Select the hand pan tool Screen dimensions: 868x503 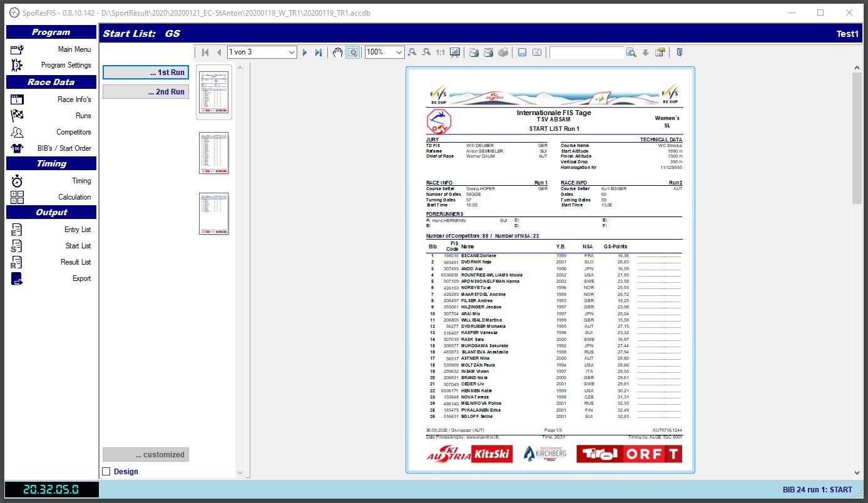(338, 53)
